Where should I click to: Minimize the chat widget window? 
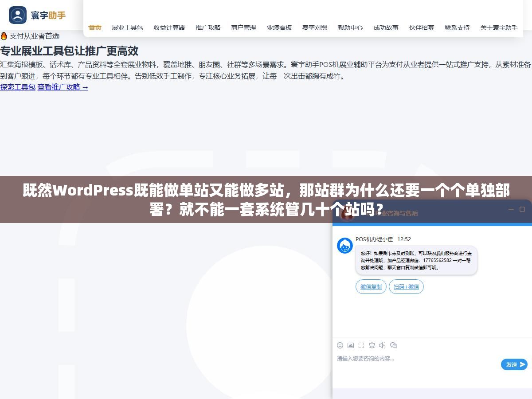511,209
